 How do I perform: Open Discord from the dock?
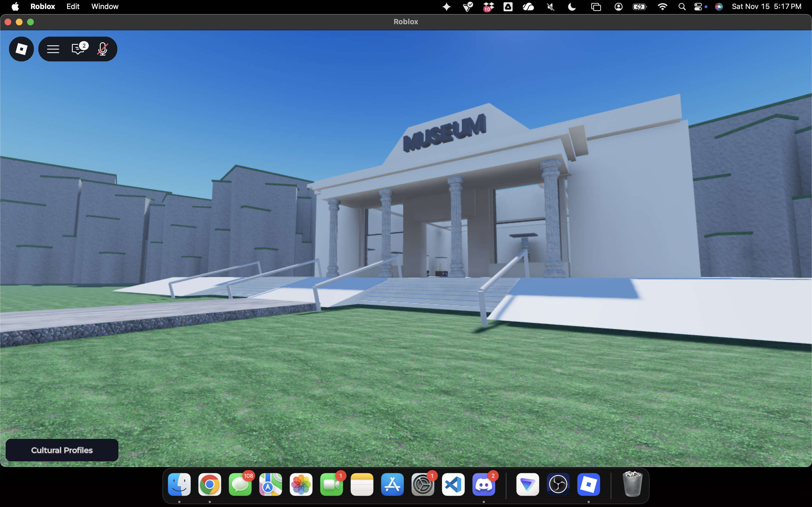[x=484, y=484]
